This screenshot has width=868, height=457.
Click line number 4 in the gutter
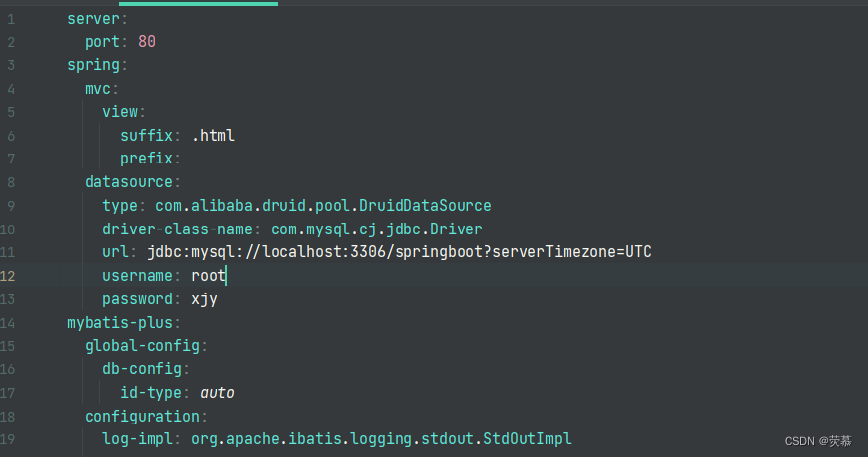[x=11, y=90]
